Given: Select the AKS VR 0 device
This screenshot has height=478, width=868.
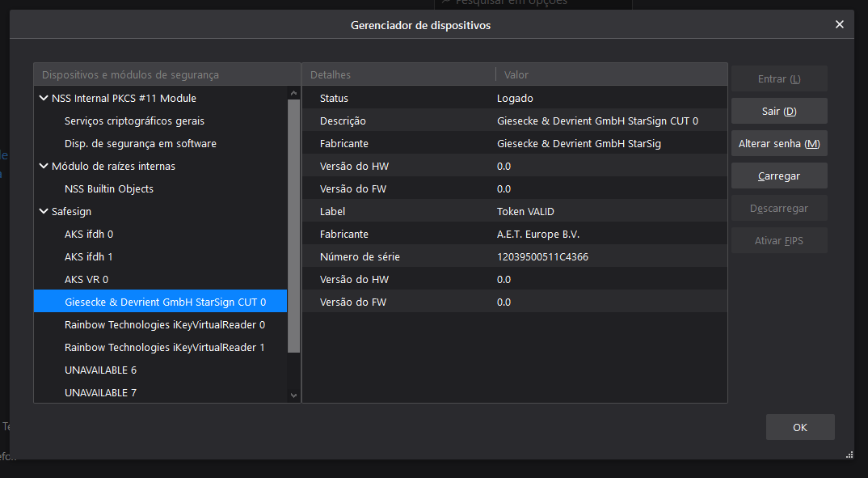Looking at the screenshot, I should pos(86,280).
